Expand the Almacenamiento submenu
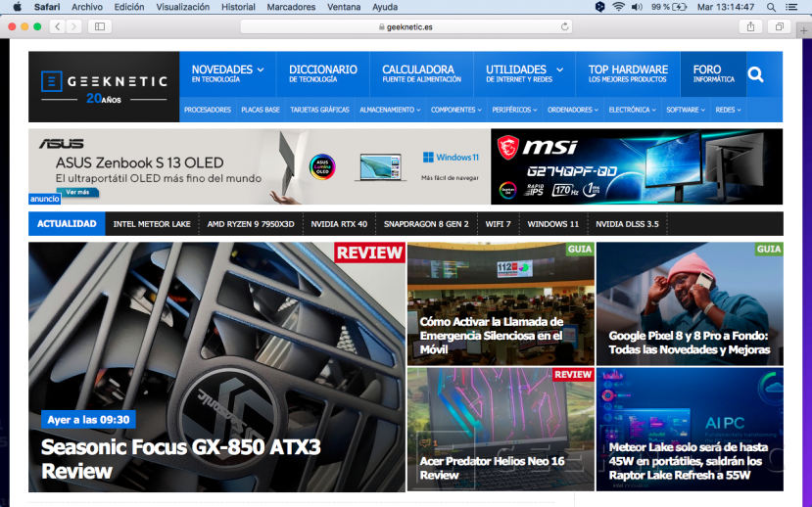Screen dimensions: 812x507 [390, 111]
